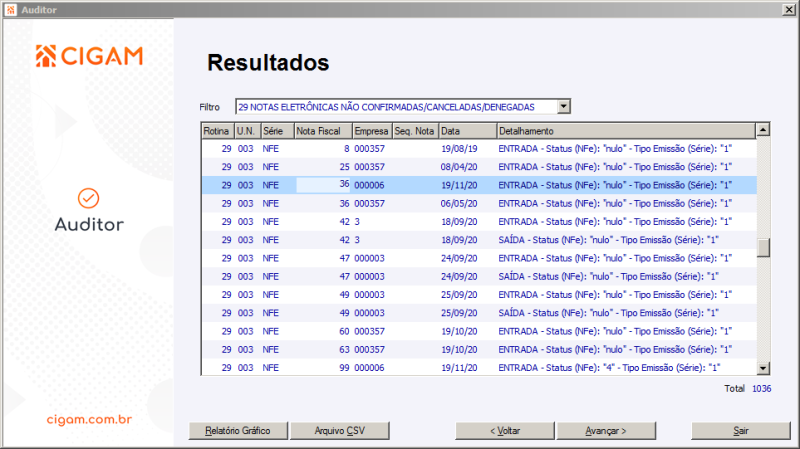Sort by the Série column header
The image size is (800, 449).
point(278,131)
